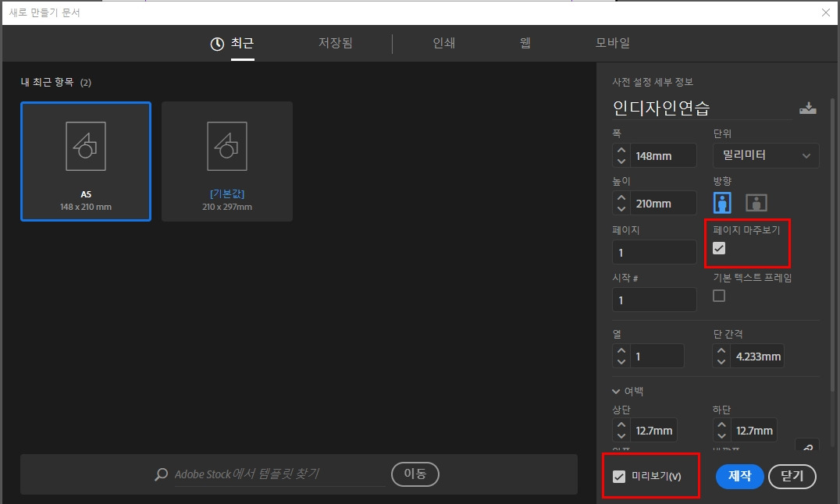Click the 닫기 button
Viewport: 840px width, 504px height.
pos(792,477)
